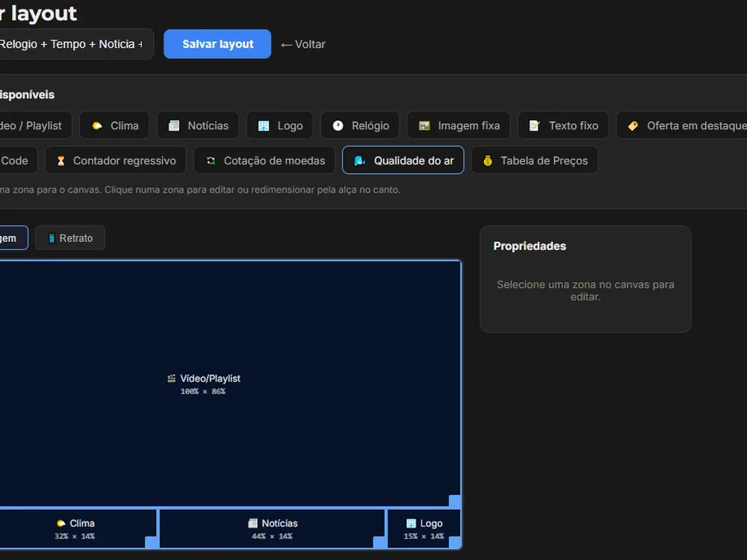Click the Propriedades panel heading
Image resolution: width=747 pixels, height=560 pixels.
point(530,246)
